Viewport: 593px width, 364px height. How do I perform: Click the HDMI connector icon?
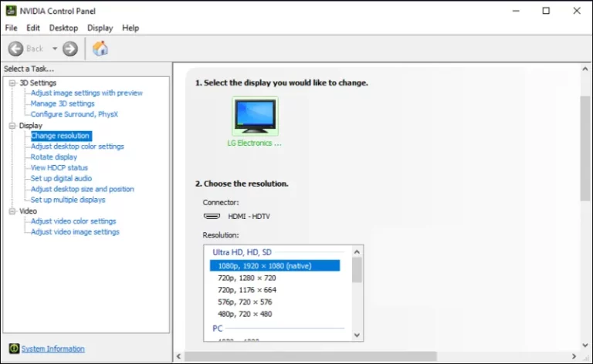[x=212, y=216]
